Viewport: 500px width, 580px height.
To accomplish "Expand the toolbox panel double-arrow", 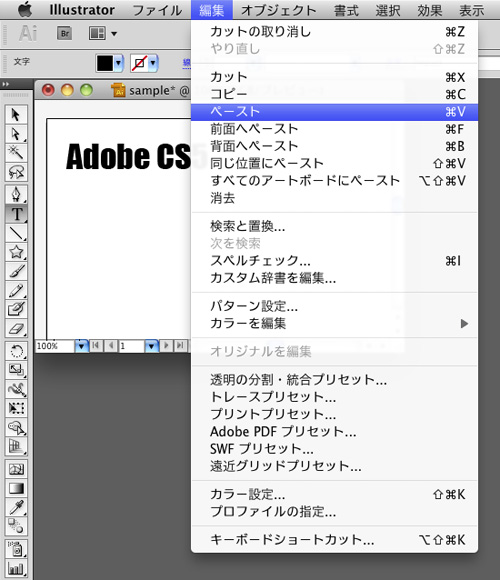I will [x=6, y=84].
